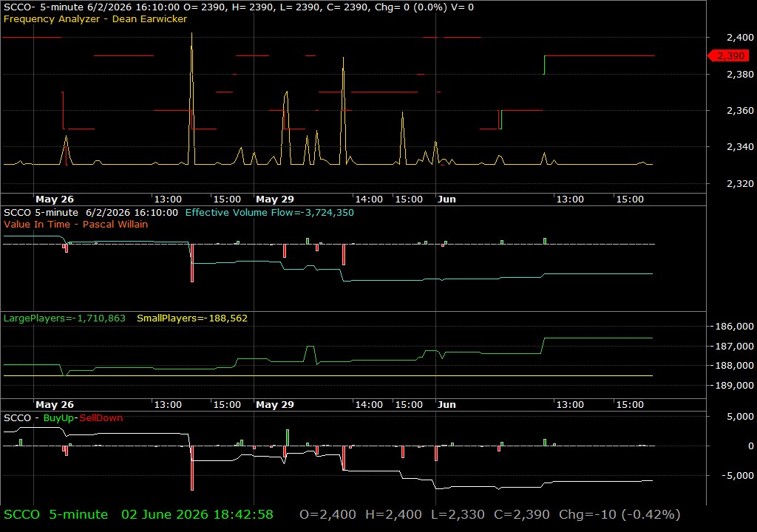
Task: Click the tallest yellow spike in Frequency Analyzer
Action: [x=191, y=97]
